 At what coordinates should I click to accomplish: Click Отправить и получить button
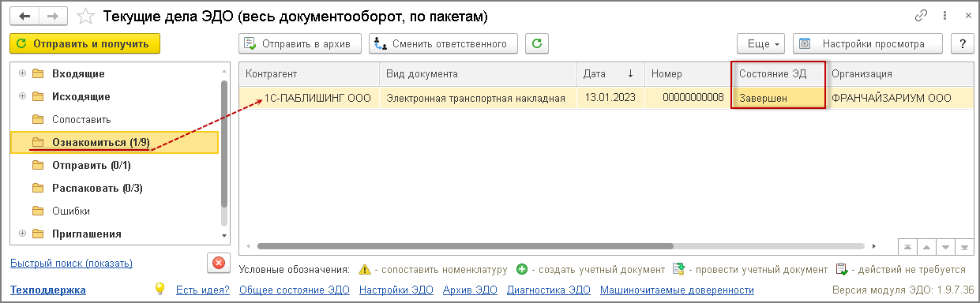(x=85, y=43)
